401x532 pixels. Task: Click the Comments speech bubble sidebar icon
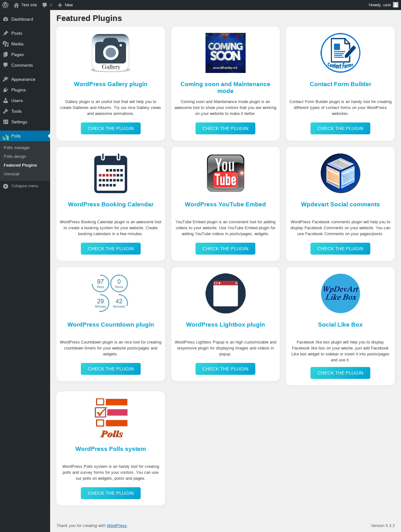pos(6,65)
